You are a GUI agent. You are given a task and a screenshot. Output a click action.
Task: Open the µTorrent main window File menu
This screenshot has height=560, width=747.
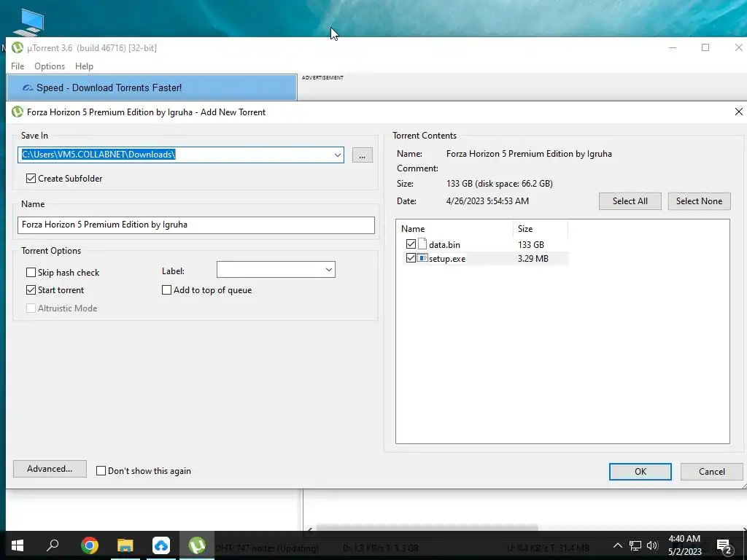pos(18,66)
